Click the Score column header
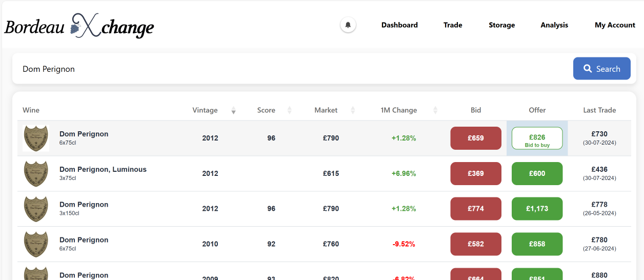The image size is (644, 280). [x=266, y=110]
